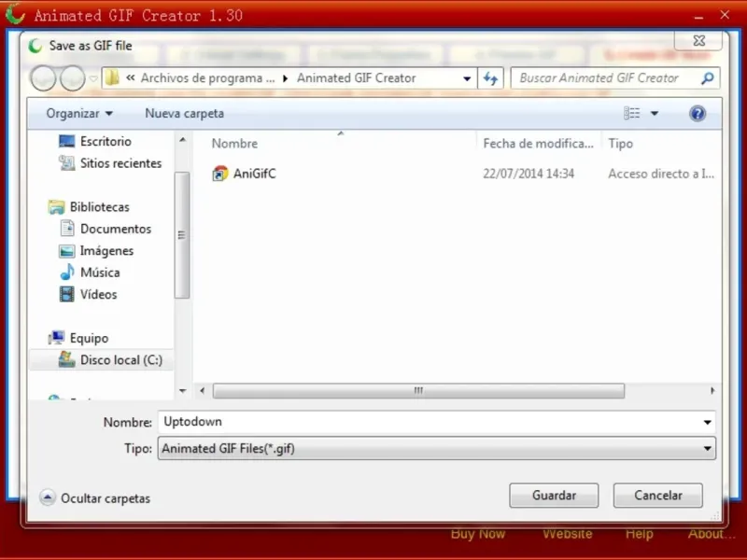747x560 pixels.
Task: Expand the Tipo file format dropdown
Action: (x=708, y=449)
